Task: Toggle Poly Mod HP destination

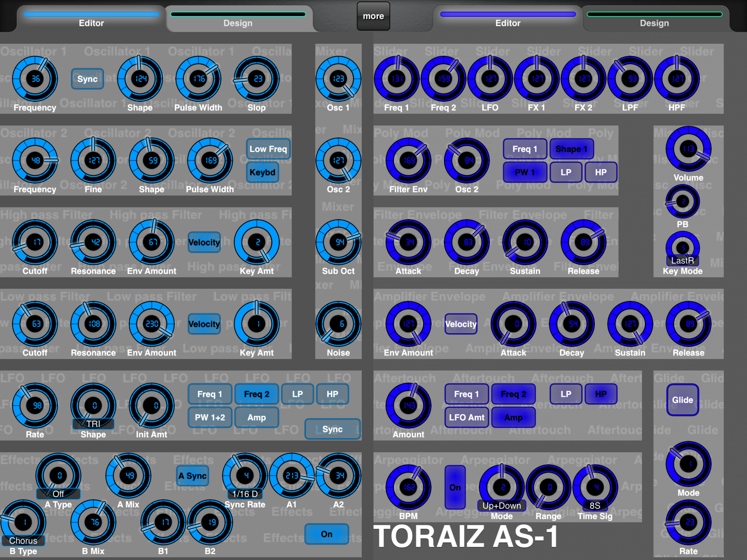Action: point(601,172)
